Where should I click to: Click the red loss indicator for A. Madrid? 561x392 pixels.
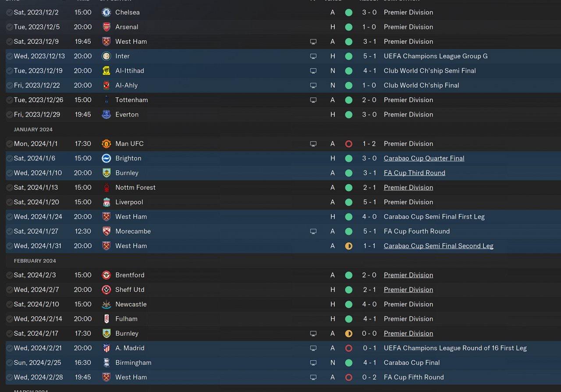[x=348, y=348]
